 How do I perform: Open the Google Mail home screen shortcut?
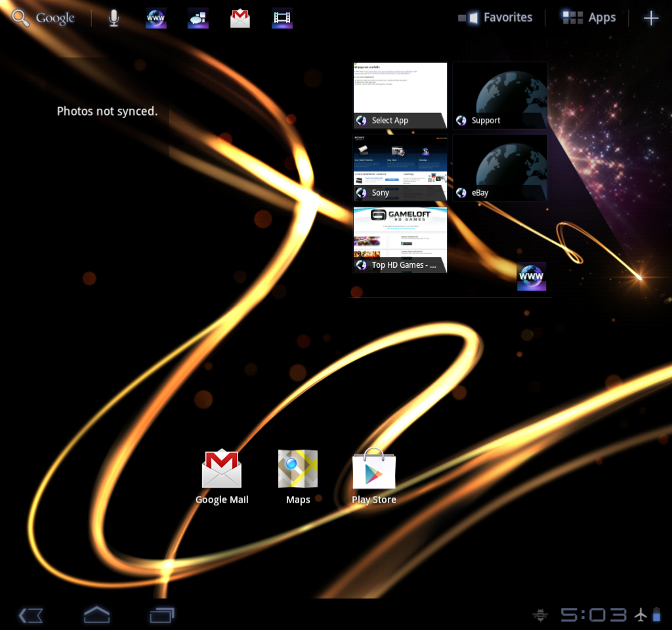[222, 469]
